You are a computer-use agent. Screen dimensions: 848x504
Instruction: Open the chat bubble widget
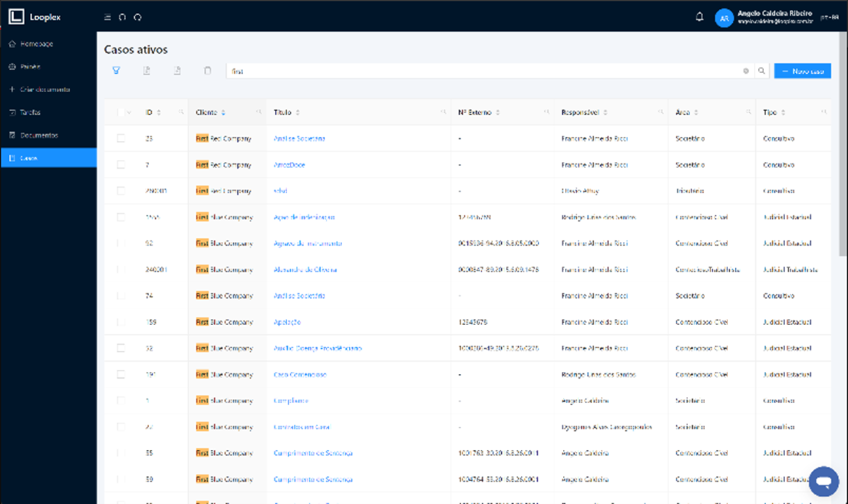point(824,482)
